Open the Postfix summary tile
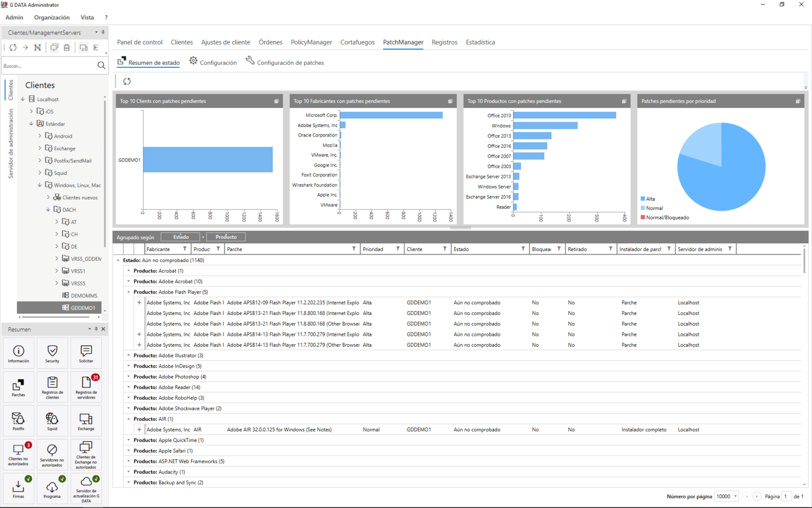Screen dimensions: 812x508 click(19, 421)
